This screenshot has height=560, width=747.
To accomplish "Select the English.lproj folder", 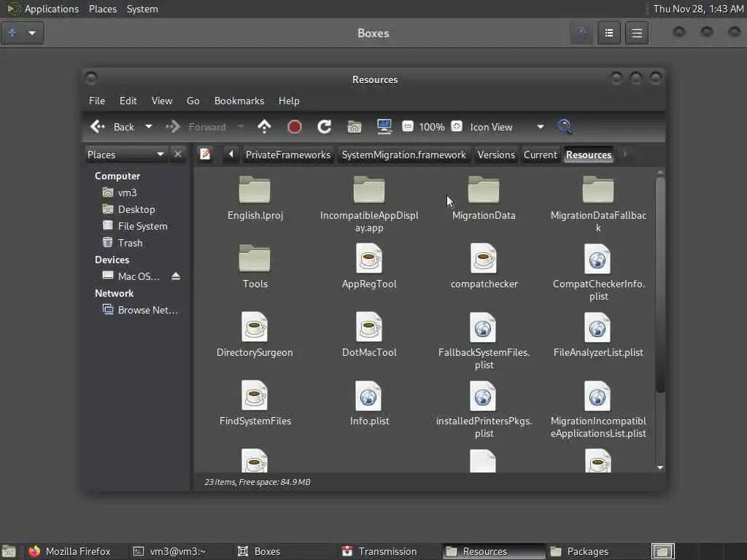I will point(255,198).
